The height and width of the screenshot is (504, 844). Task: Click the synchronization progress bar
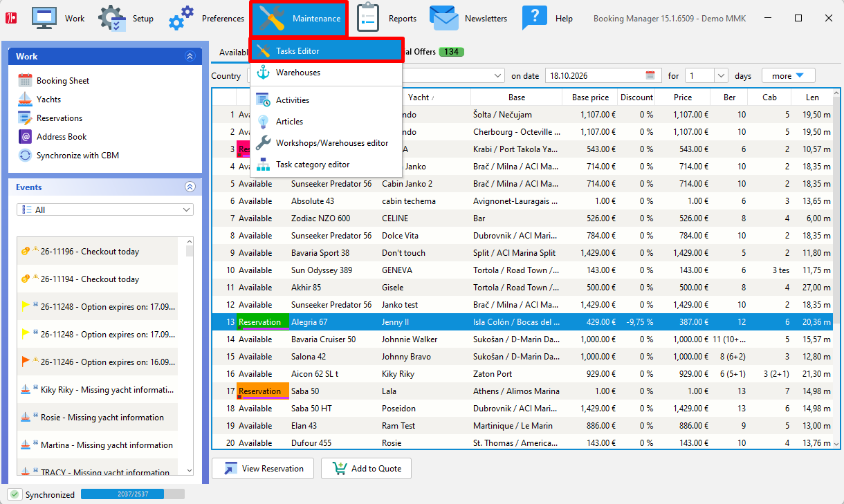pos(133,494)
